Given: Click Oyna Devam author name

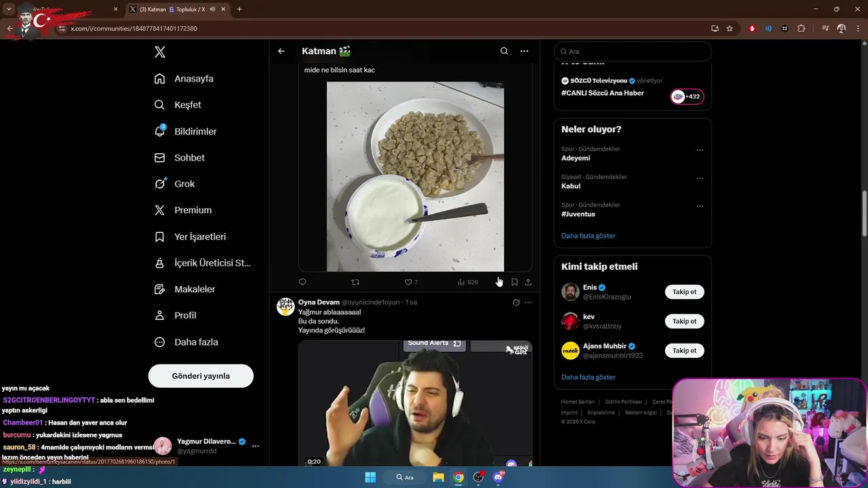Looking at the screenshot, I should point(319,302).
